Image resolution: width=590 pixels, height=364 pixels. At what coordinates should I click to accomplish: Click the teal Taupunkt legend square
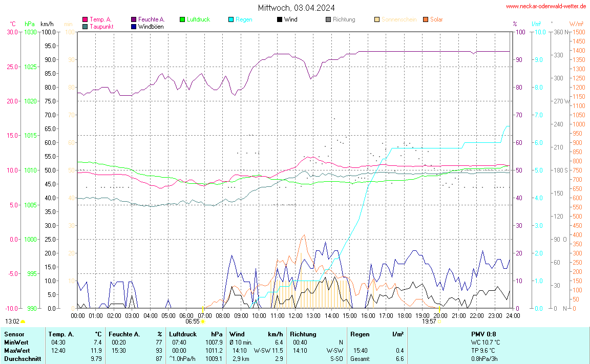tap(85, 27)
